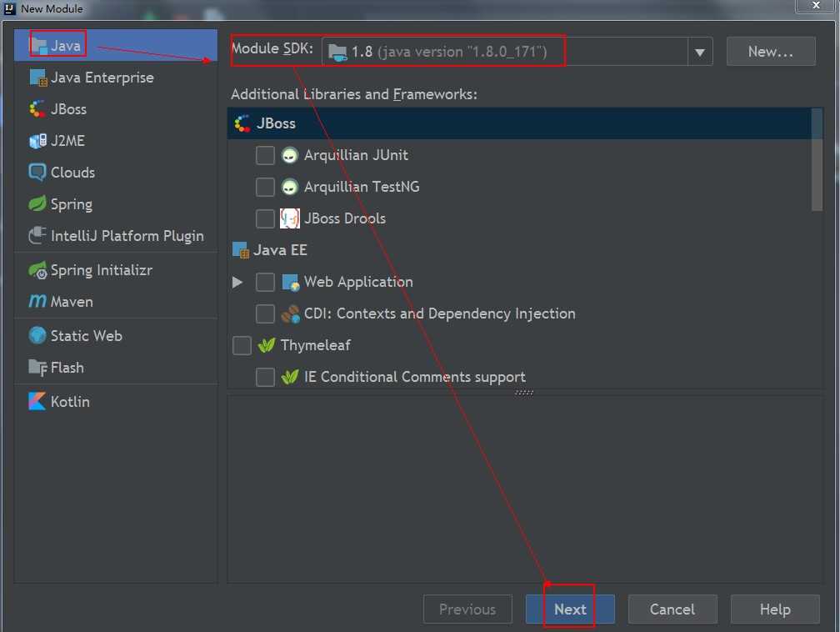The image size is (840, 632).
Task: Select the Java EE group row
Action: click(519, 250)
